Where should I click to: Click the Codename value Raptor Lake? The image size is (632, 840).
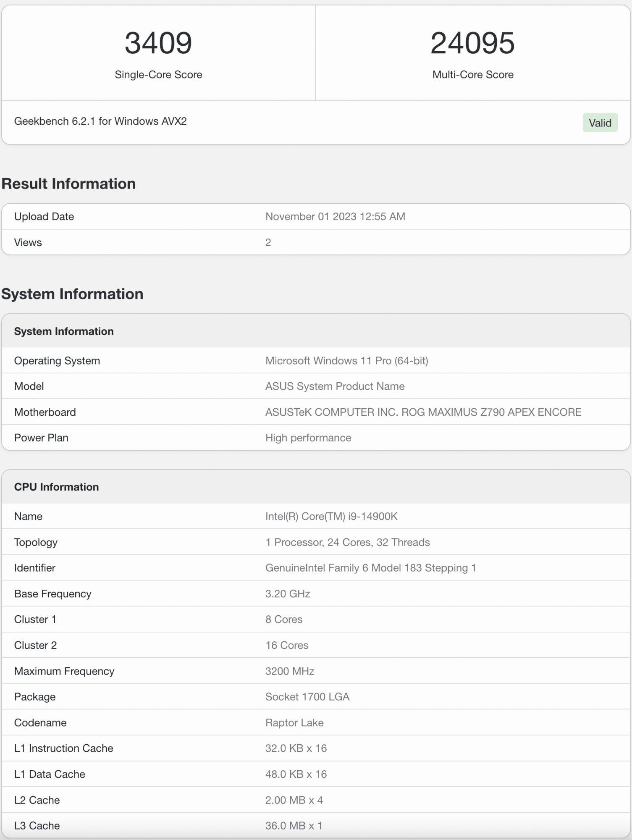[294, 722]
